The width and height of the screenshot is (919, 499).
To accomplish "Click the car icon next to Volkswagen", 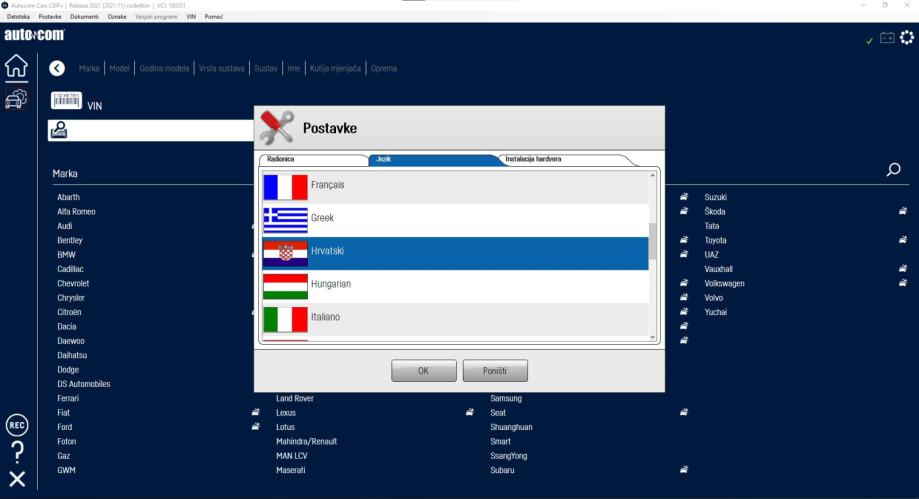I will click(x=903, y=283).
